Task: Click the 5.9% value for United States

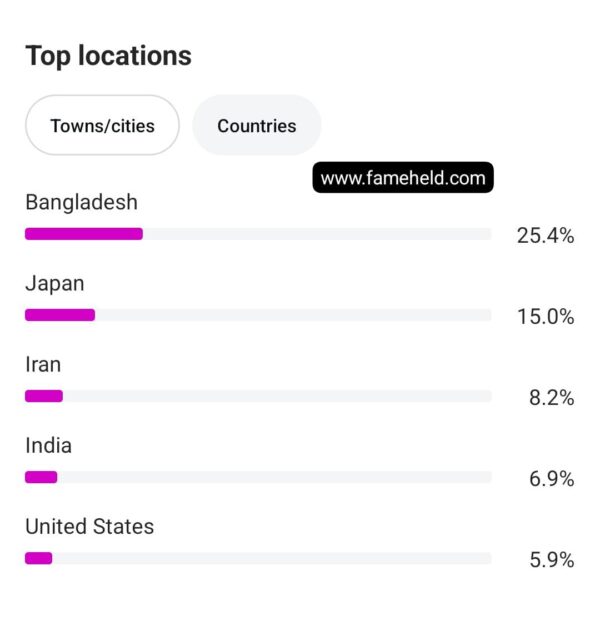Action: [x=552, y=560]
